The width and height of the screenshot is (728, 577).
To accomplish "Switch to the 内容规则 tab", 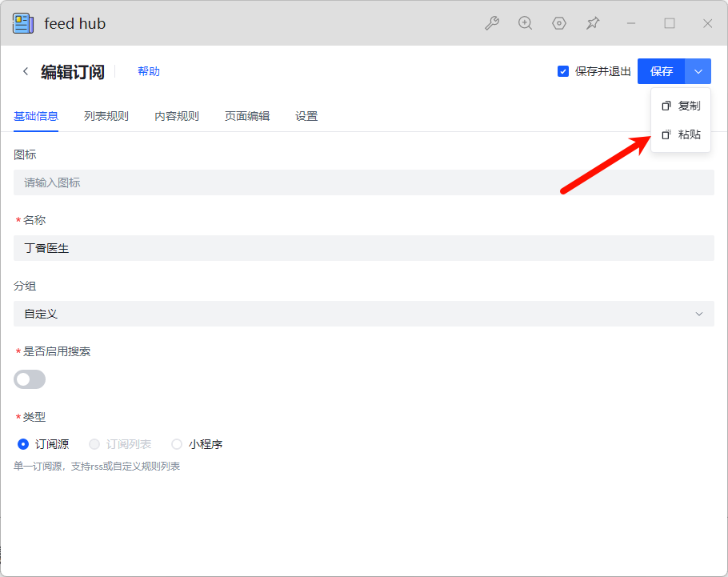I will click(177, 116).
